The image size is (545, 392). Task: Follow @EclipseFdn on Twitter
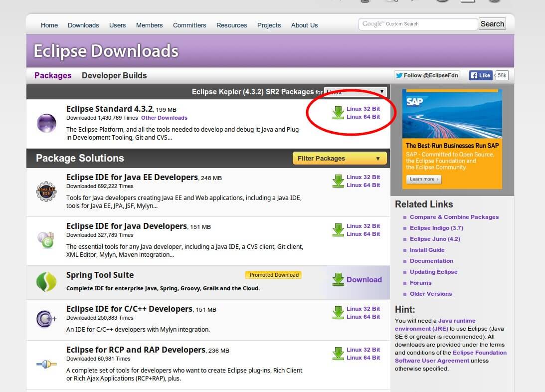pyautogui.click(x=427, y=75)
